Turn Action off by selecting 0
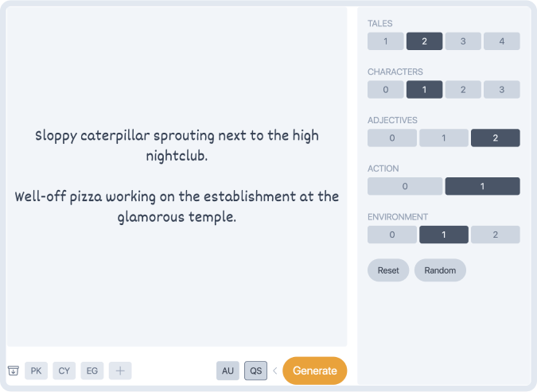537x392 pixels. 405,187
